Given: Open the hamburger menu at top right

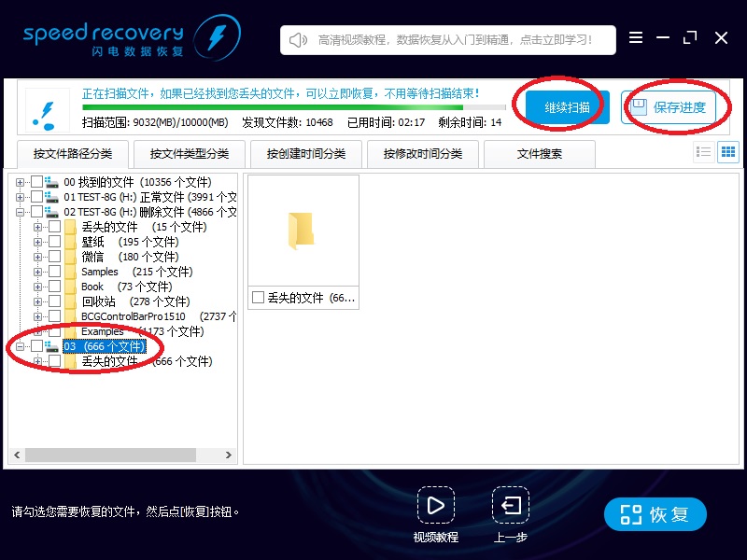Looking at the screenshot, I should pos(636,38).
